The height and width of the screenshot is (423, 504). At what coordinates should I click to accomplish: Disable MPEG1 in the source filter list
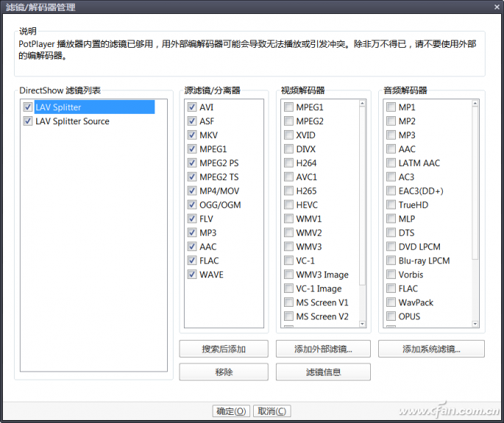(192, 149)
